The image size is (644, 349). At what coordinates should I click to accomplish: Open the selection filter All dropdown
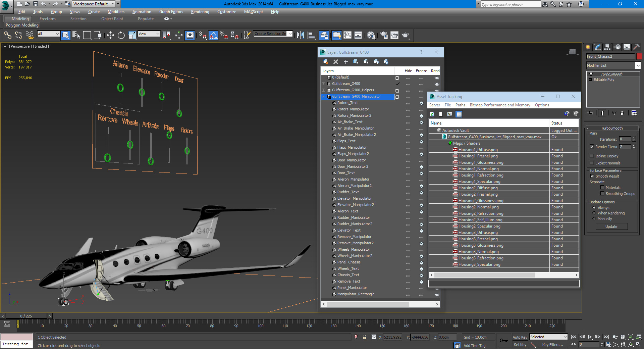tap(48, 34)
